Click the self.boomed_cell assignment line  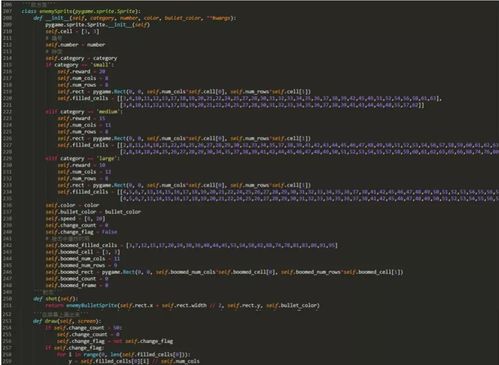point(83,252)
